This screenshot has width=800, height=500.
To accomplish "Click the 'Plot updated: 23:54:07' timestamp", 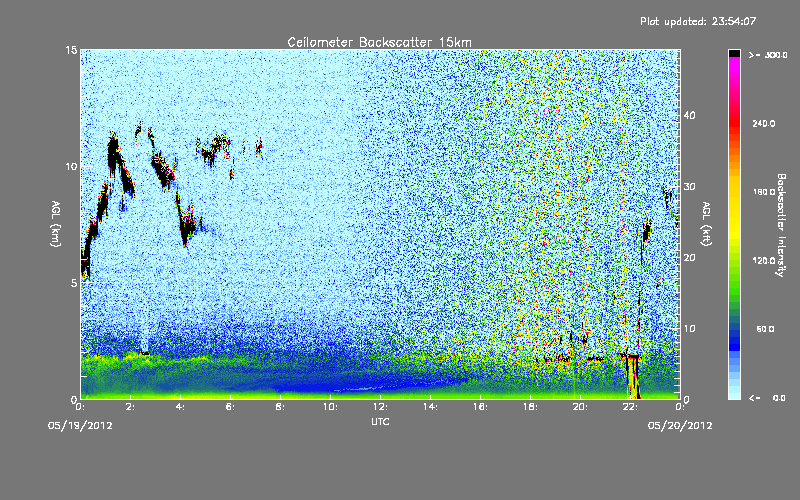I will (698, 21).
